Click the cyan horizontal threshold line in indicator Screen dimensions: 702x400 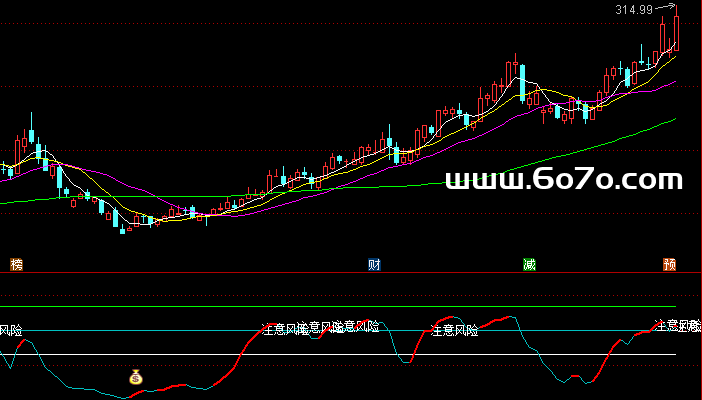pos(150,331)
